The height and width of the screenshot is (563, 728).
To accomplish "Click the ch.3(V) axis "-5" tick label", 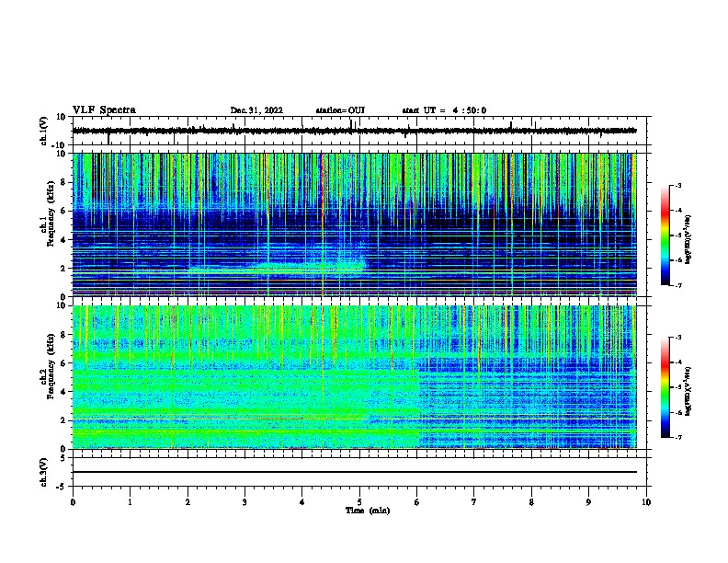I will tap(62, 487).
